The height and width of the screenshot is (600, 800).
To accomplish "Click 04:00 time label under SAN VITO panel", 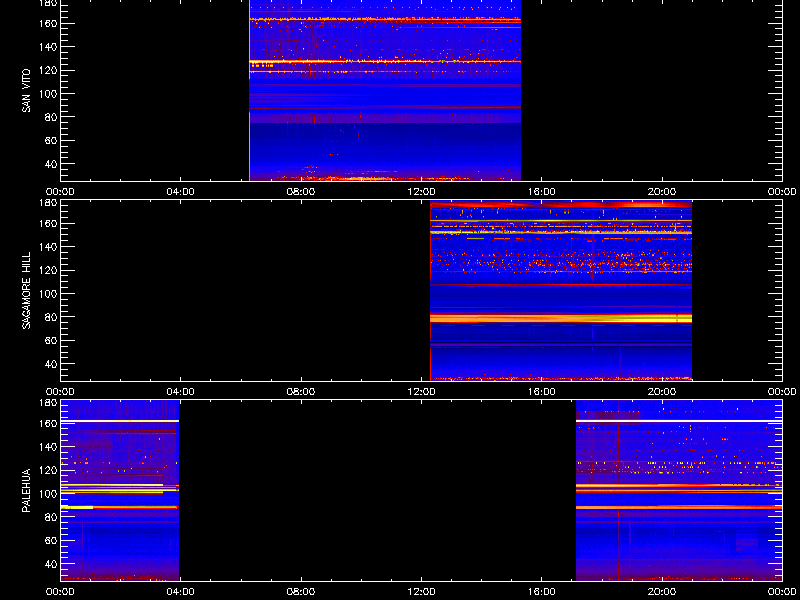I will tap(181, 192).
